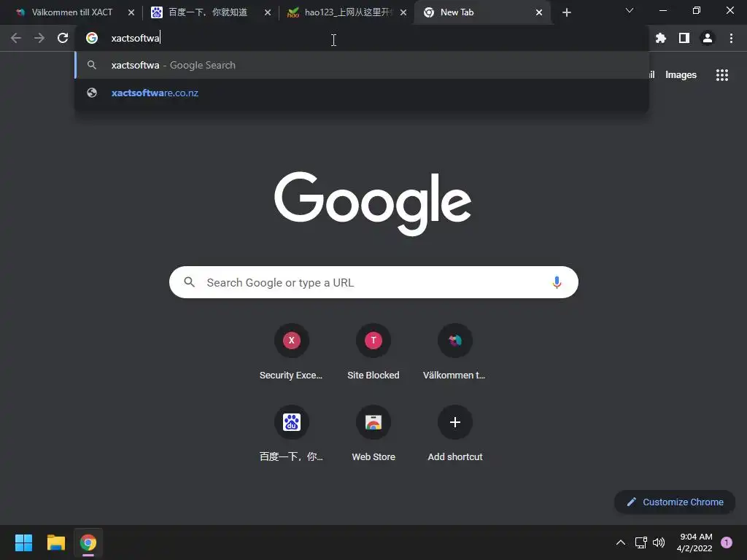Open the Web Store shortcut

click(x=373, y=435)
